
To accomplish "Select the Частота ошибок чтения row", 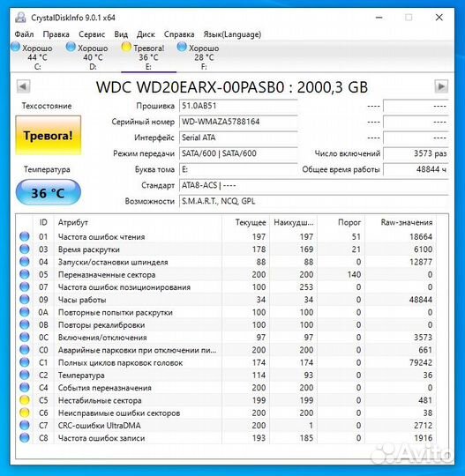I will click(x=227, y=236).
